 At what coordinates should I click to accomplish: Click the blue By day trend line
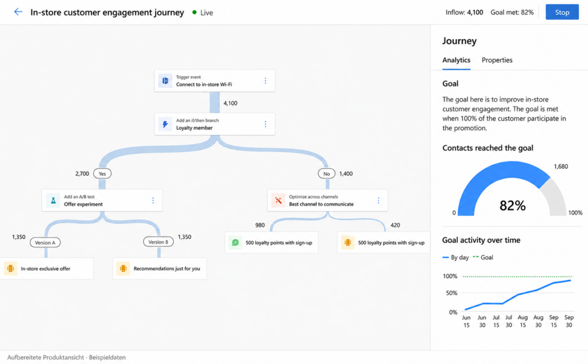tap(517, 296)
